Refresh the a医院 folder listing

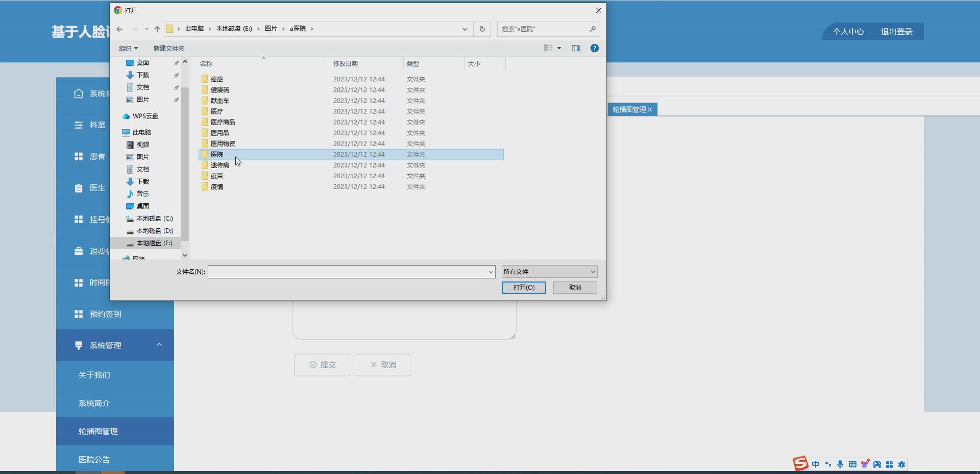482,29
